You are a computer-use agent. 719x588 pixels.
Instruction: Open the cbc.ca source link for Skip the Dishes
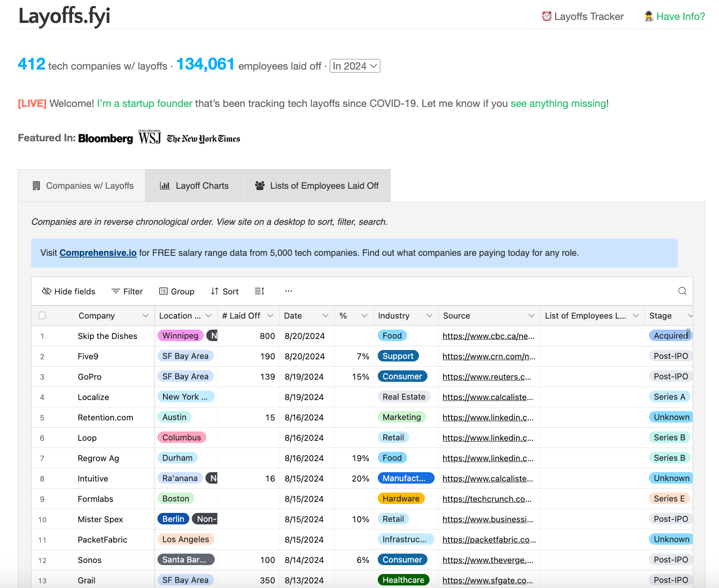pyautogui.click(x=489, y=336)
